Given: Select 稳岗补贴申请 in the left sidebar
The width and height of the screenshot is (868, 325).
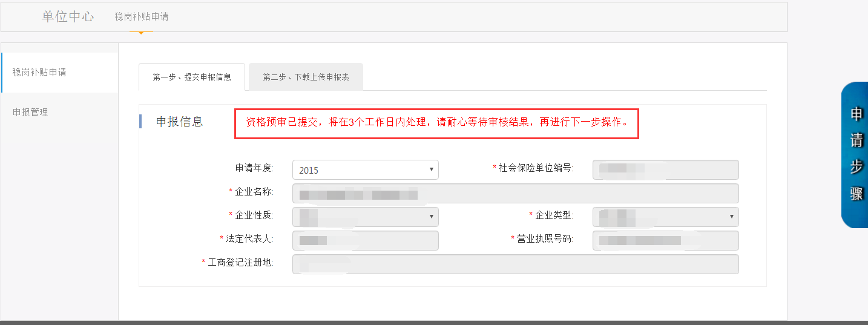Looking at the screenshot, I should pos(39,72).
